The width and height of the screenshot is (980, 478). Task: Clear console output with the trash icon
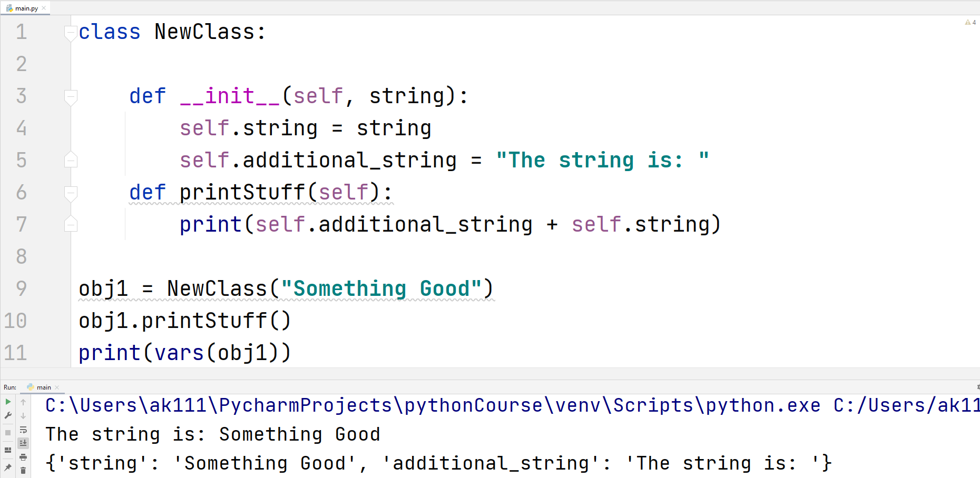point(23,470)
